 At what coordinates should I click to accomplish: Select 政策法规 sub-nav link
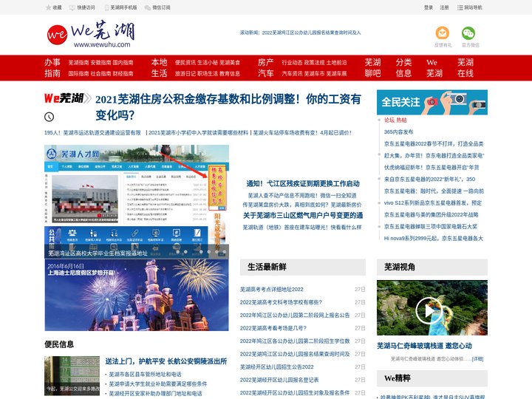pyautogui.click(x=314, y=63)
